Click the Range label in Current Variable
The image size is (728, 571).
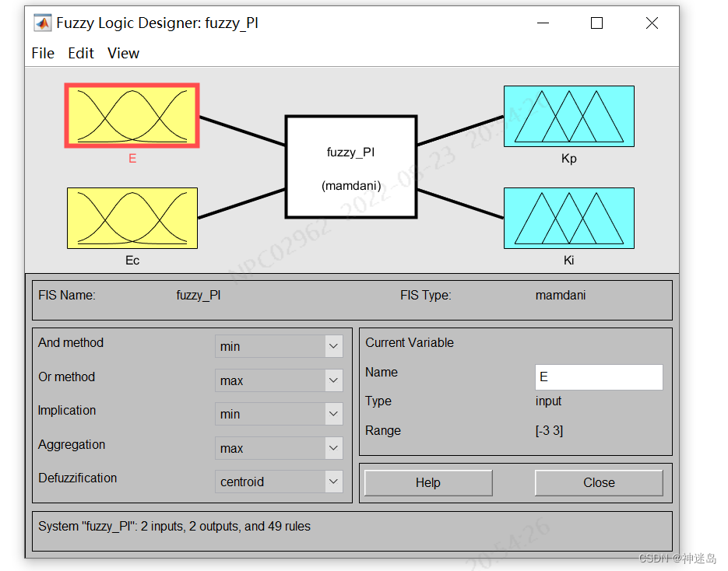pos(382,430)
